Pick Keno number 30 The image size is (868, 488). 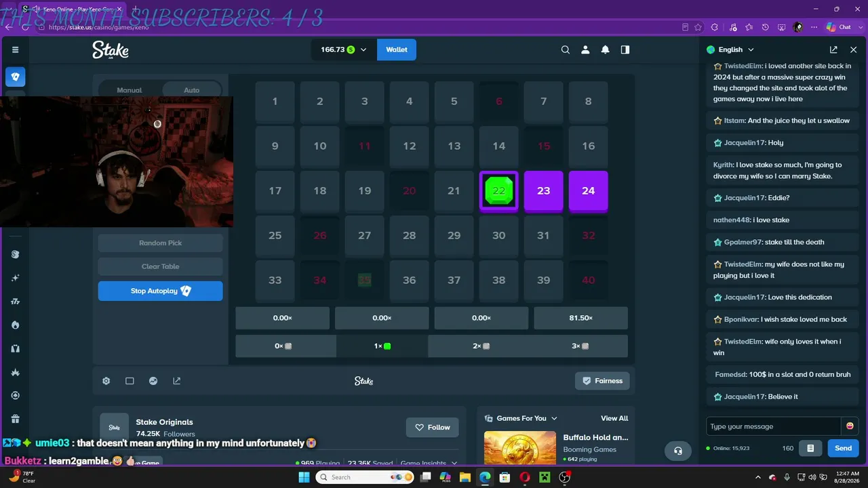(x=499, y=235)
